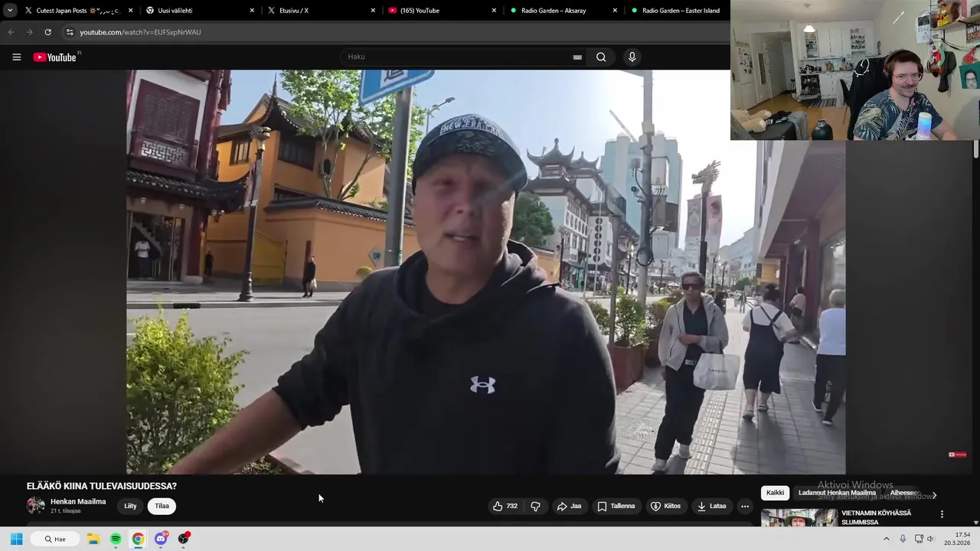Close the Cutest Japan Posts tab
980x551 pixels.
click(x=131, y=11)
